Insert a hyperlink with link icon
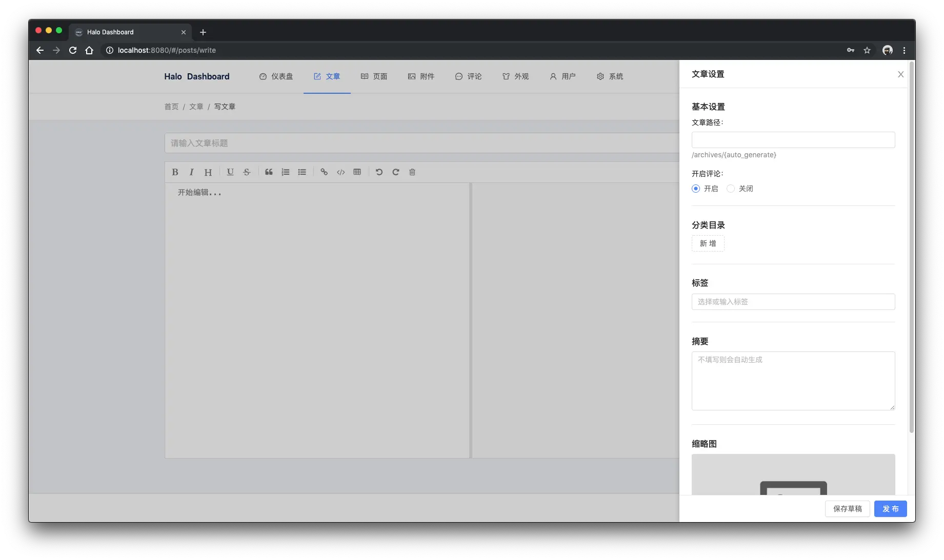Image resolution: width=944 pixels, height=560 pixels. click(324, 172)
